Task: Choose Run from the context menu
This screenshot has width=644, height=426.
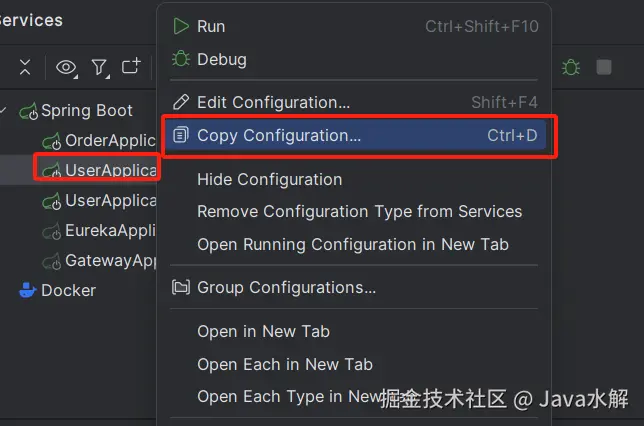Action: 211,26
